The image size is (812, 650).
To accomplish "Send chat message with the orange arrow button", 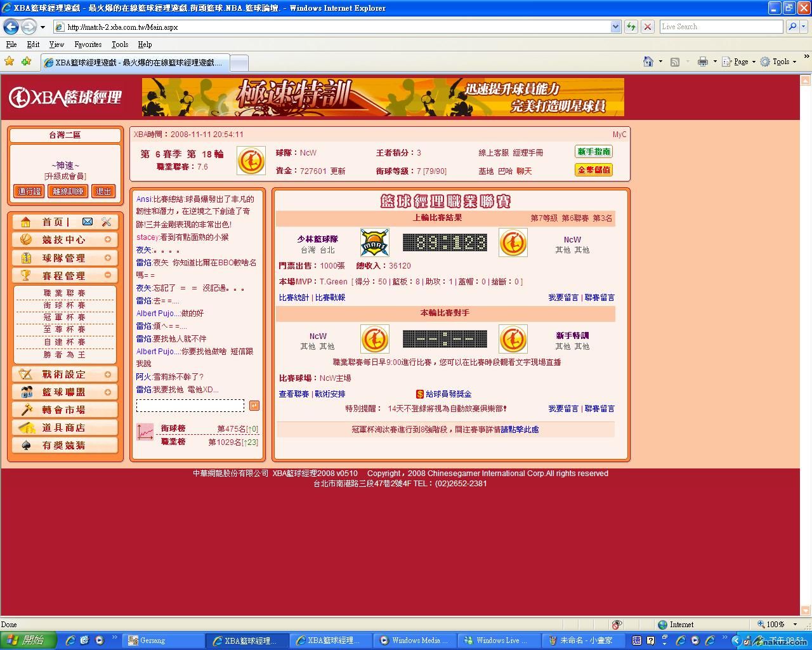I will (x=254, y=406).
